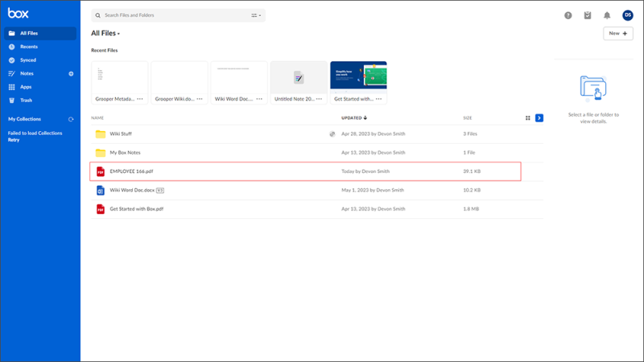The width and height of the screenshot is (644, 362).
Task: Click shared link icon on Wiki Stuff
Action: pyautogui.click(x=332, y=134)
